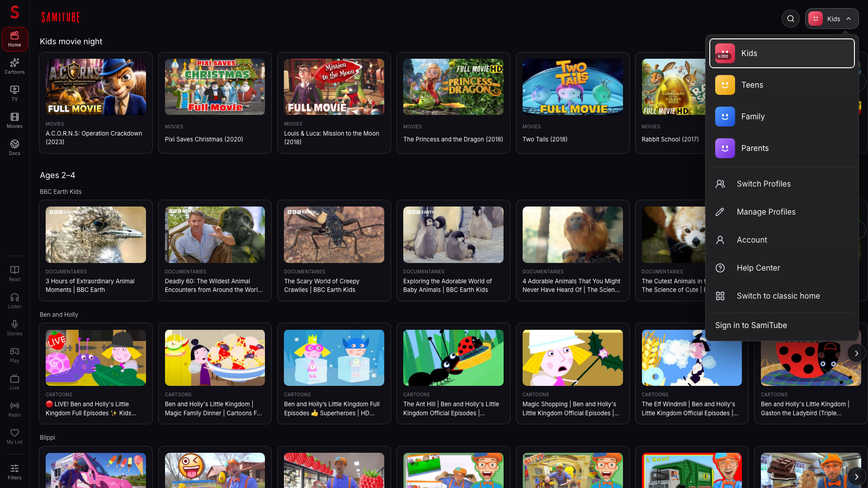Open the Account menu item

782,240
